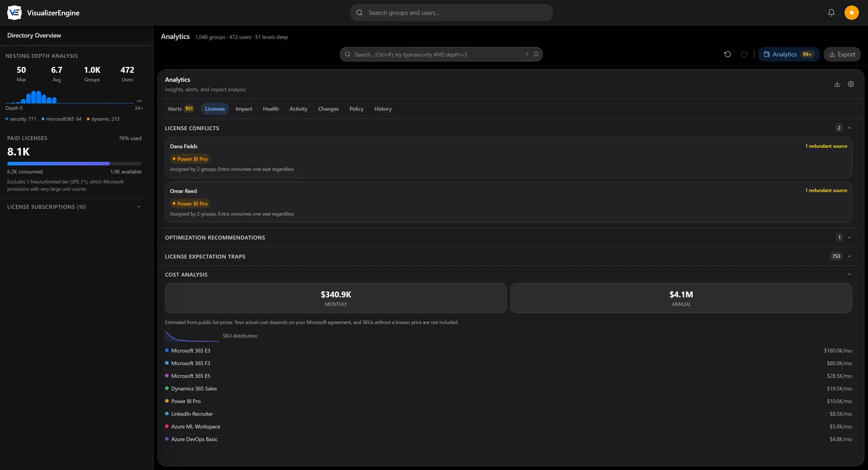Click the microsoft365: 64 legend item
The image size is (868, 470).
pyautogui.click(x=61, y=119)
